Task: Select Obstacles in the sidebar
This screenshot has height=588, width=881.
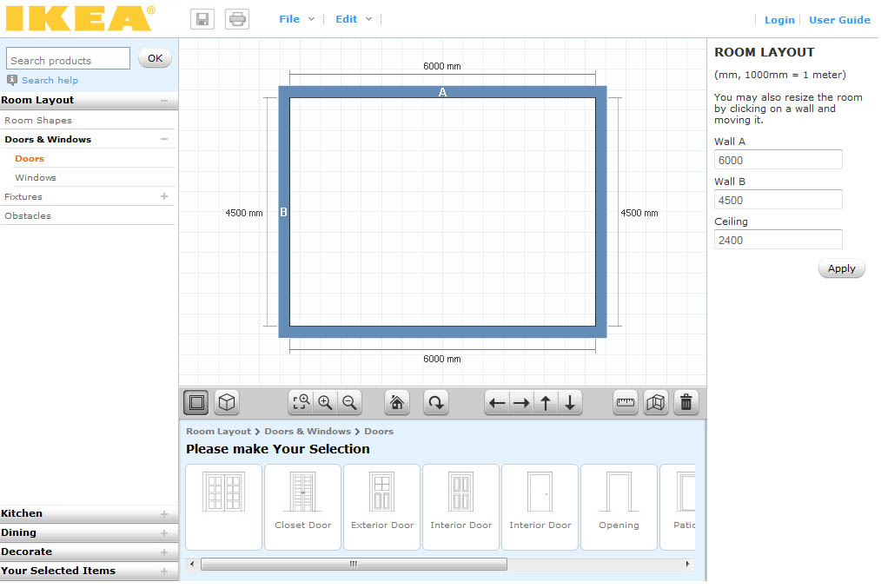Action: coord(28,215)
